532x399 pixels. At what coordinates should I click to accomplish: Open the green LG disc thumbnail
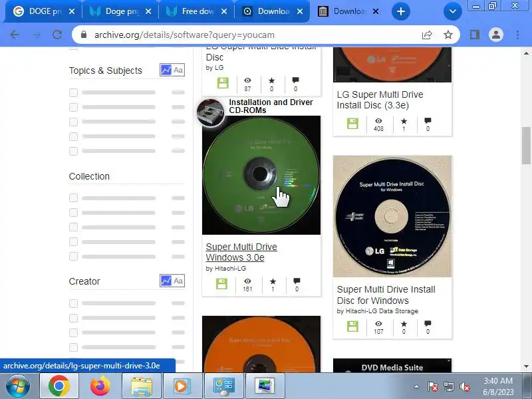261,175
